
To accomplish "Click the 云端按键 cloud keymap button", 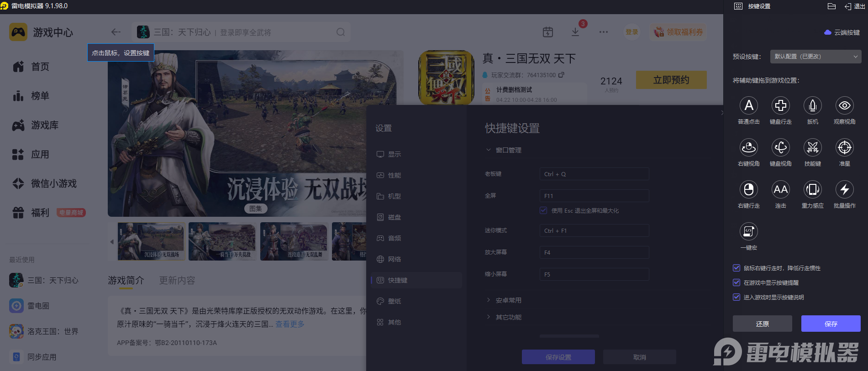I will coord(842,32).
